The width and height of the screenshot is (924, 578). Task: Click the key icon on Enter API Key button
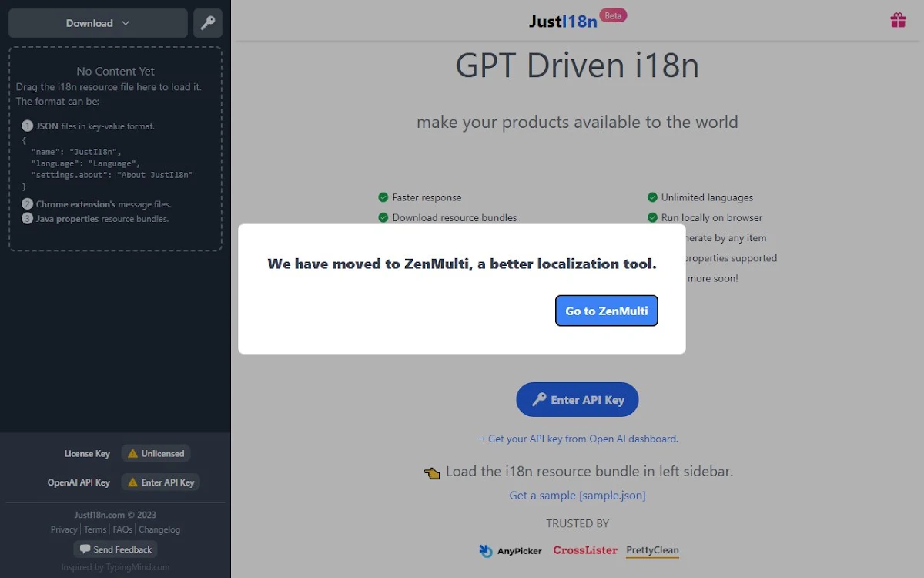[539, 399]
